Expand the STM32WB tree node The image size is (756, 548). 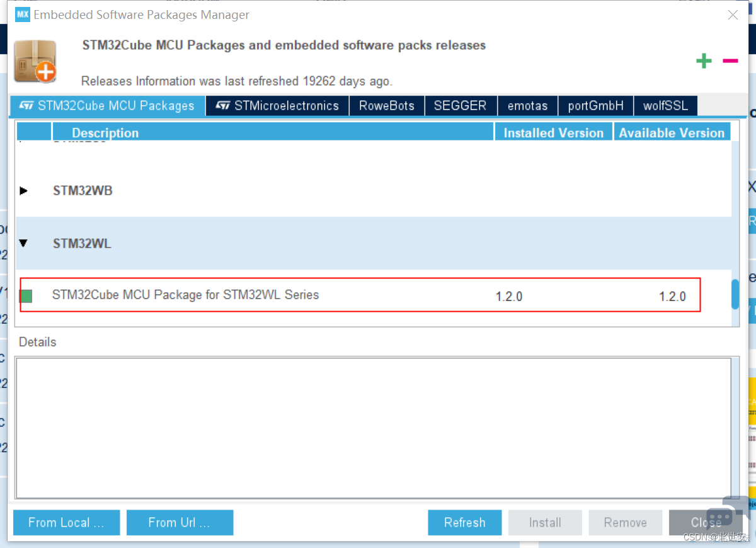tap(24, 190)
